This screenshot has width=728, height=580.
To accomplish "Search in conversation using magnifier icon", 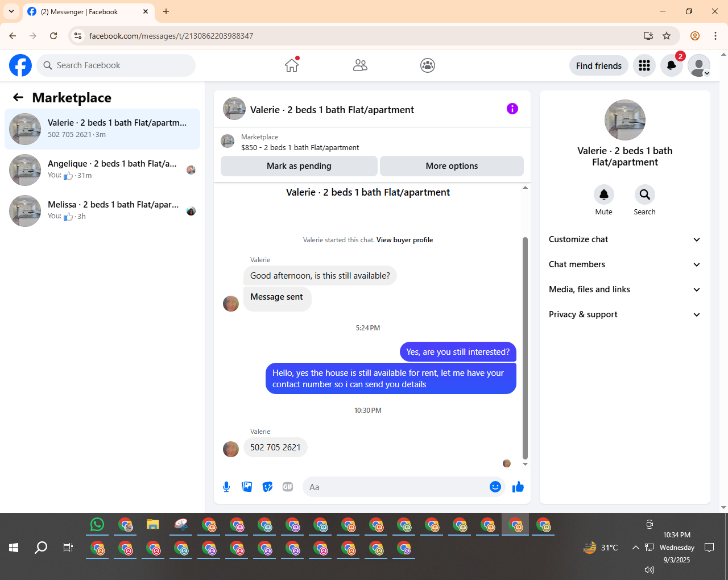I will coord(645,194).
